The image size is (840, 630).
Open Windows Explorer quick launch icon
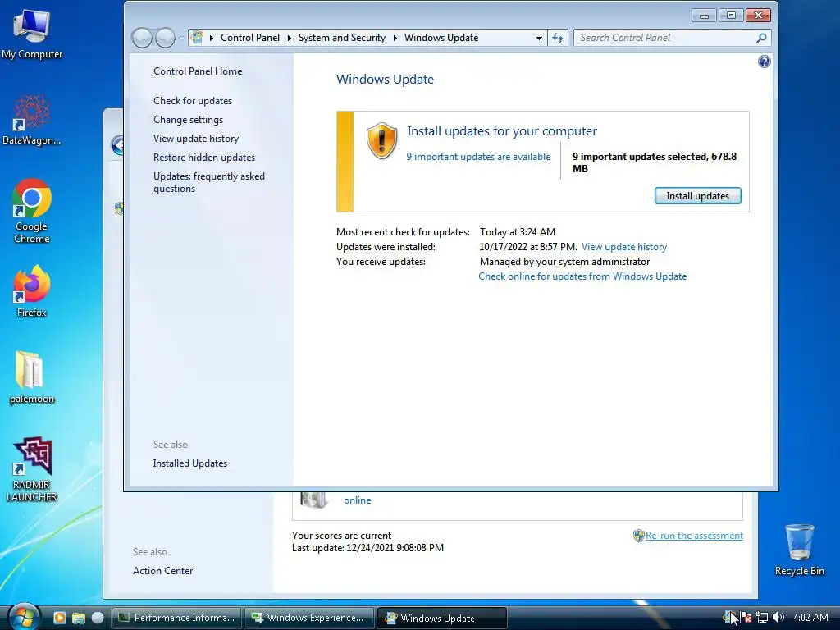pos(79,618)
